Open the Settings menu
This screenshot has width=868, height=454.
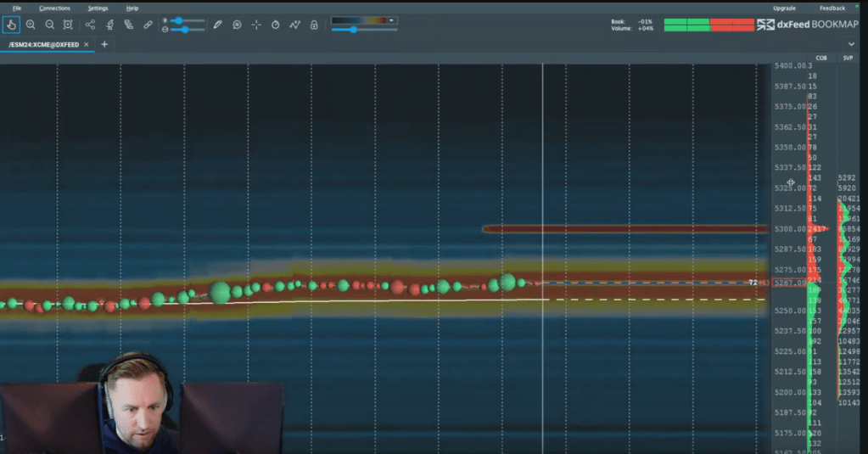98,8
